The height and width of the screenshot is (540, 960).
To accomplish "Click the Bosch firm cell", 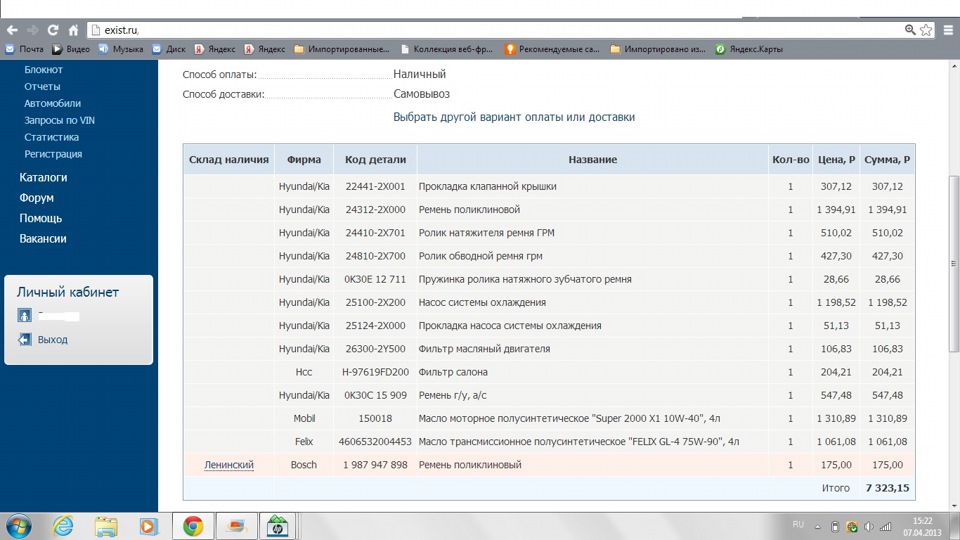I will click(304, 465).
